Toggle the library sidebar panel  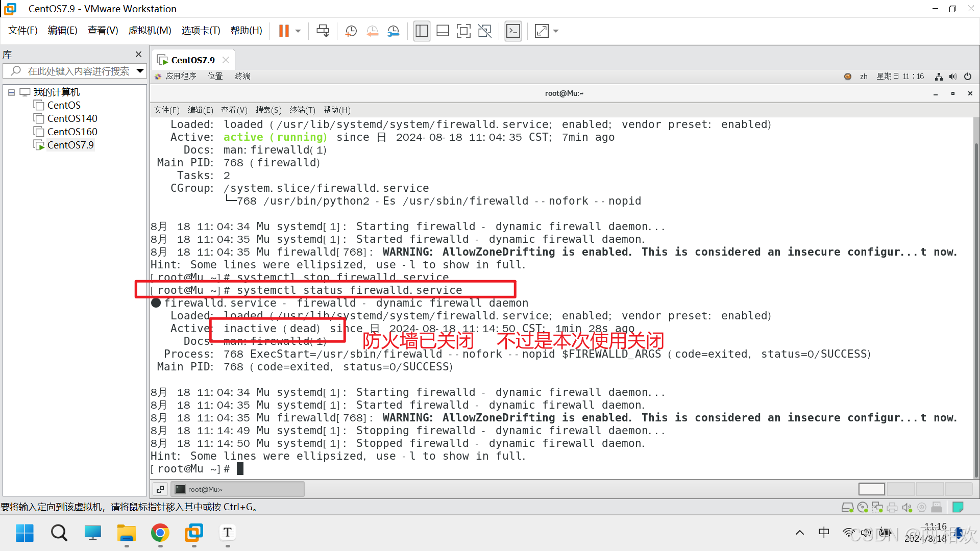click(x=422, y=31)
